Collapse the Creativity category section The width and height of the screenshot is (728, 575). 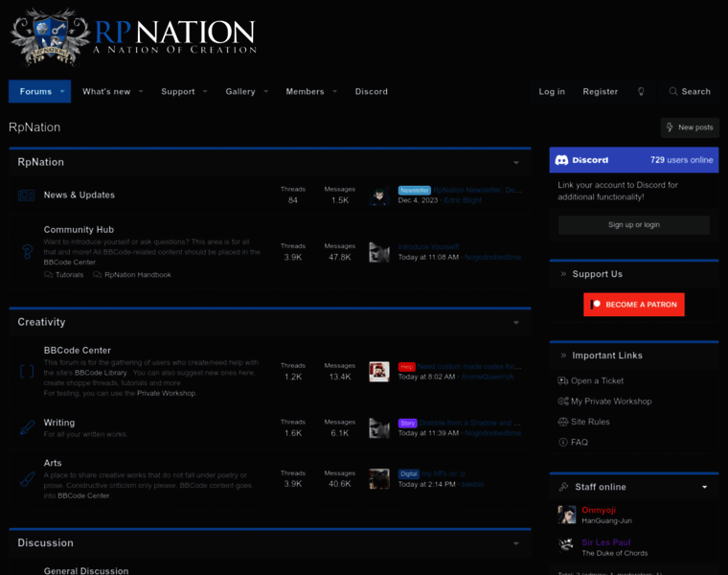516,323
